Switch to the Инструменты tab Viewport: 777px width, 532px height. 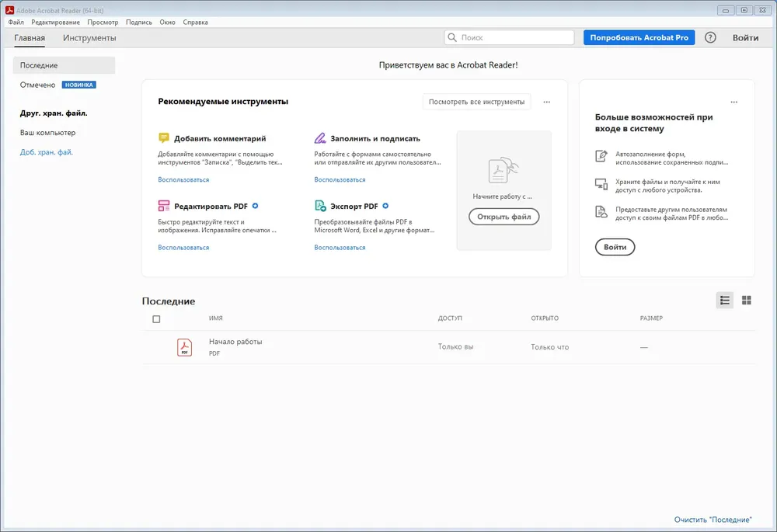click(89, 37)
